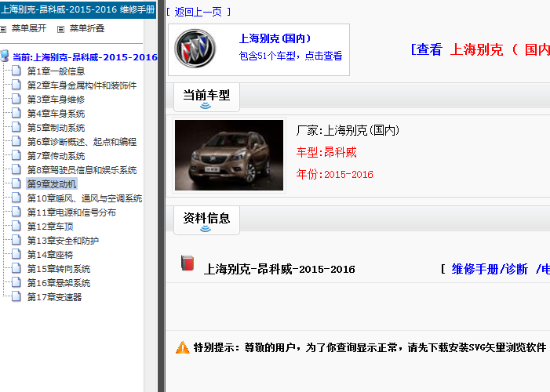Image resolution: width=550 pixels, height=392 pixels.
Task: Select 第14章座椅 in the tree
Action: pyautogui.click(x=50, y=255)
